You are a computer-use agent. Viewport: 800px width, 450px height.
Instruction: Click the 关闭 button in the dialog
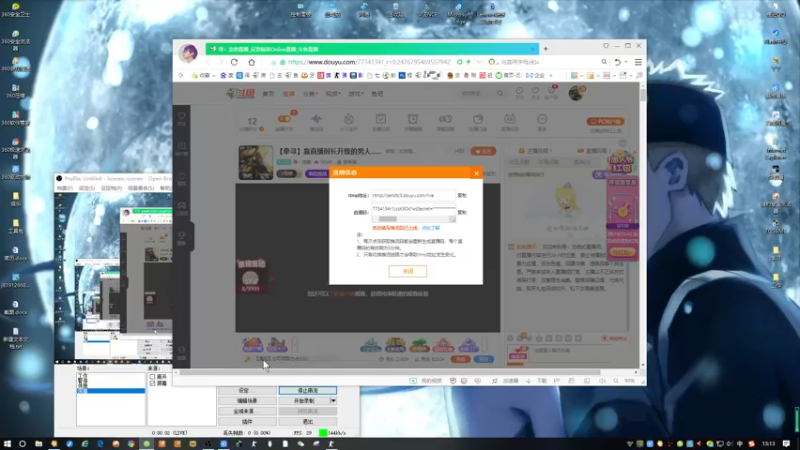[x=408, y=271]
